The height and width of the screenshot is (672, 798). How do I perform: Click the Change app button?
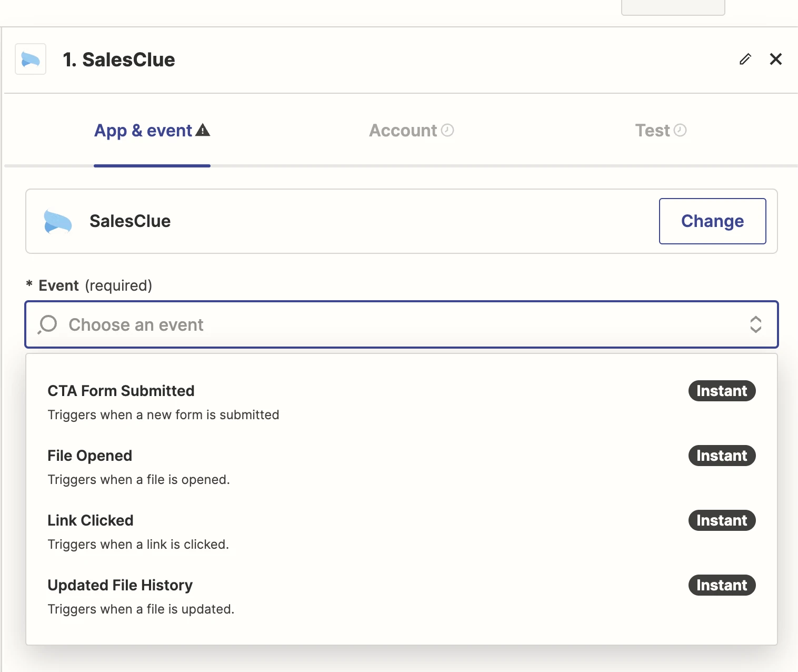tap(712, 221)
